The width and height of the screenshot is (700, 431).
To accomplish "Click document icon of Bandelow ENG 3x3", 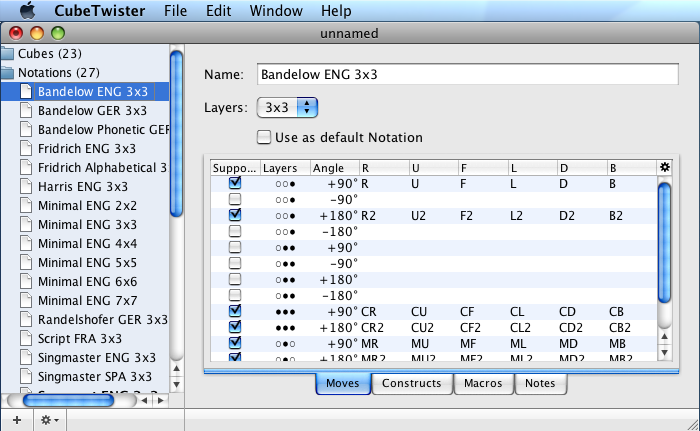I will (x=26, y=92).
